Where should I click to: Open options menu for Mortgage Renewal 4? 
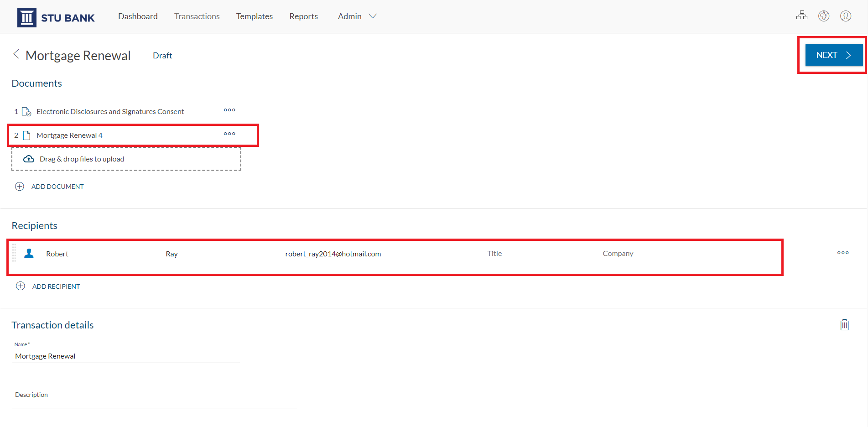click(229, 134)
